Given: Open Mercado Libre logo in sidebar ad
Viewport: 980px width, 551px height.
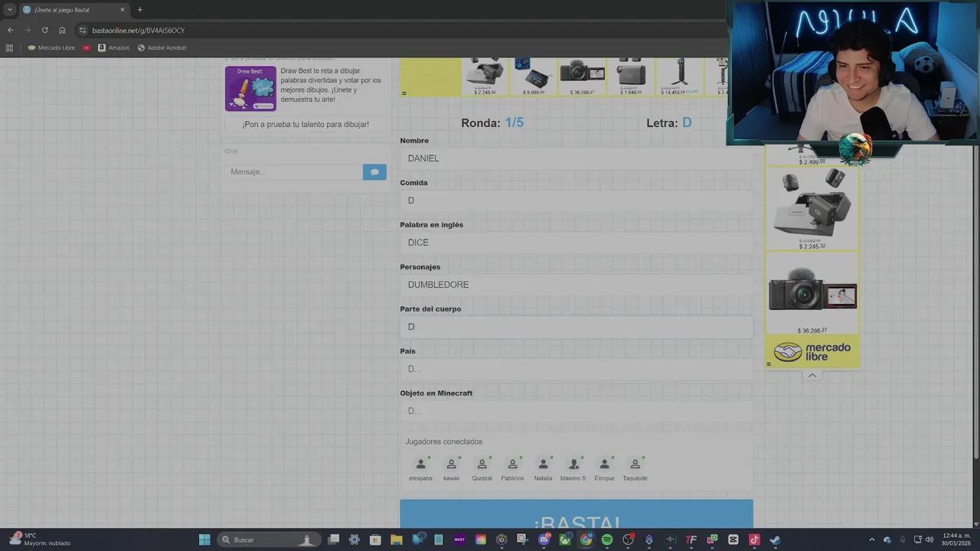Looking at the screenshot, I should 812,351.
